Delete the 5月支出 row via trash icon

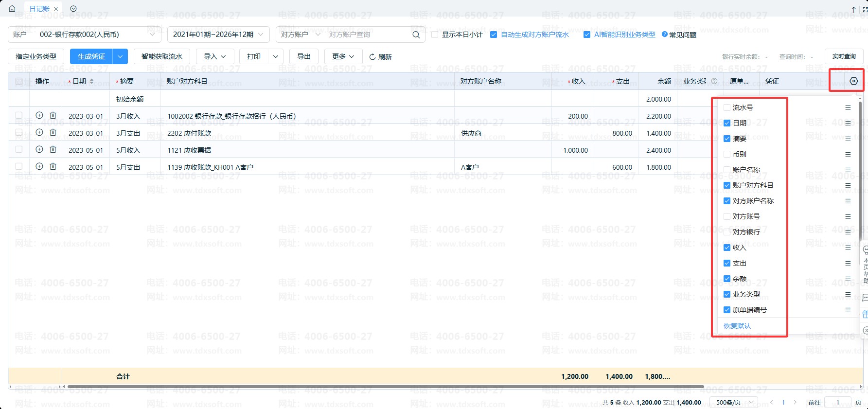pos(53,167)
